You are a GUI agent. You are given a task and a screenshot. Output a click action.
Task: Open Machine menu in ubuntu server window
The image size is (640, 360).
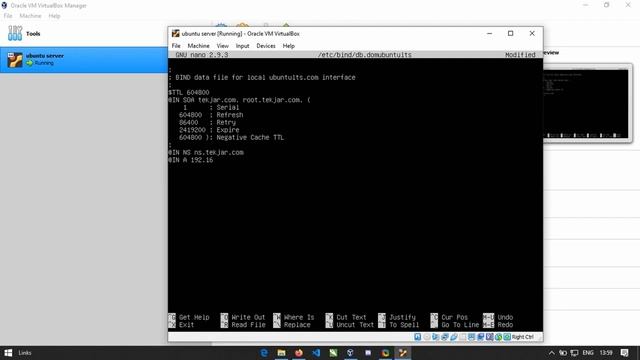198,46
